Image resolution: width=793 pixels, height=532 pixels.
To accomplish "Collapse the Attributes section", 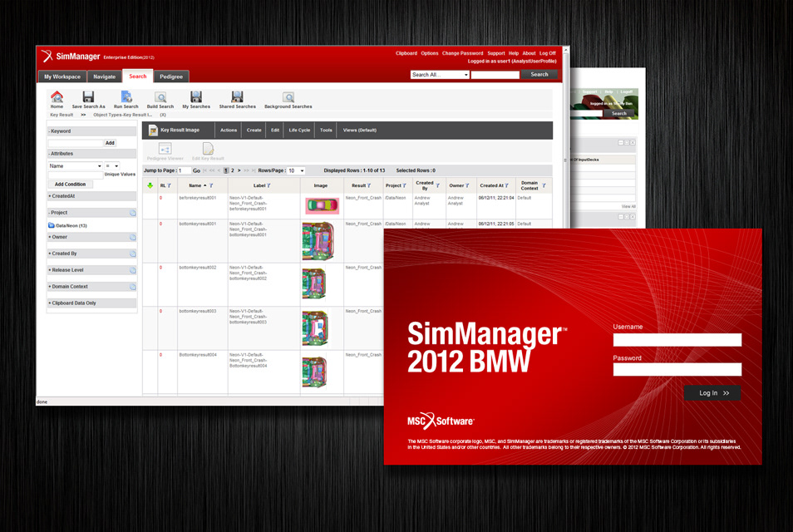I will (x=91, y=154).
